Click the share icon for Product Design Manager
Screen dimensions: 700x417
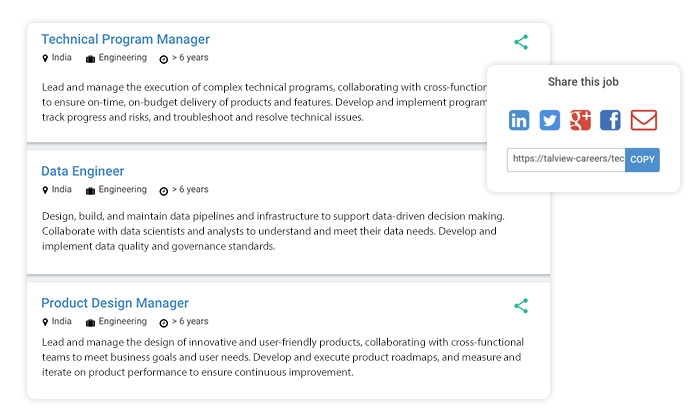(521, 306)
